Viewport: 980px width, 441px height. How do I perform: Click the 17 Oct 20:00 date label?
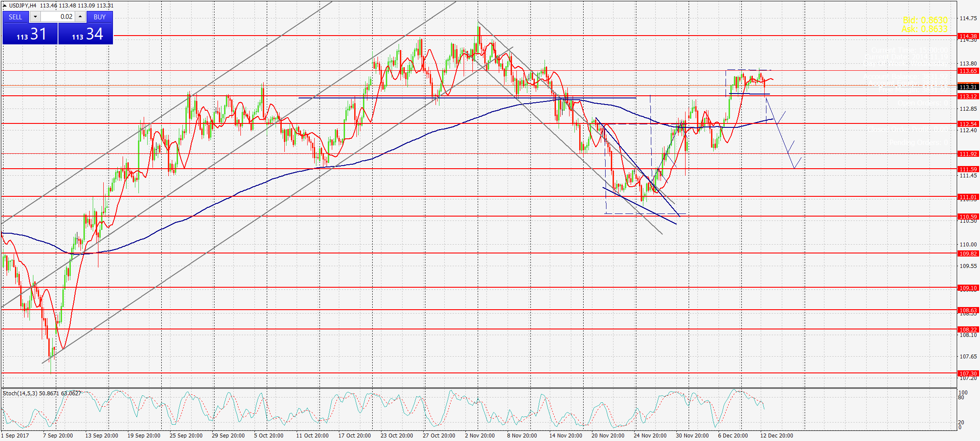click(x=355, y=436)
